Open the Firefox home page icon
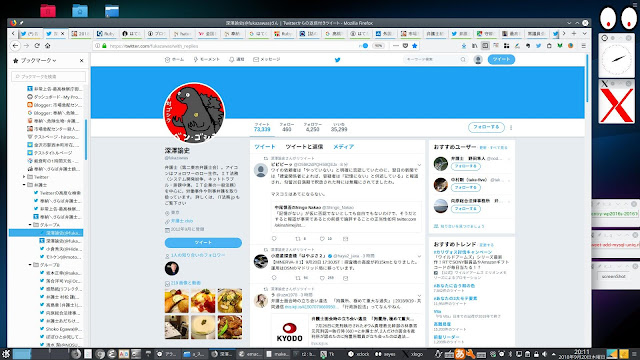 48,46
